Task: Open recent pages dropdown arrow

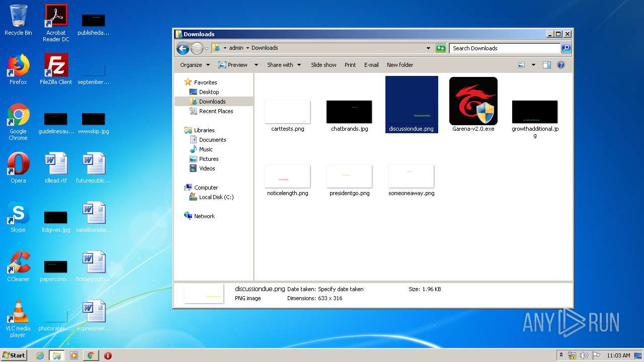Action: 206,49
